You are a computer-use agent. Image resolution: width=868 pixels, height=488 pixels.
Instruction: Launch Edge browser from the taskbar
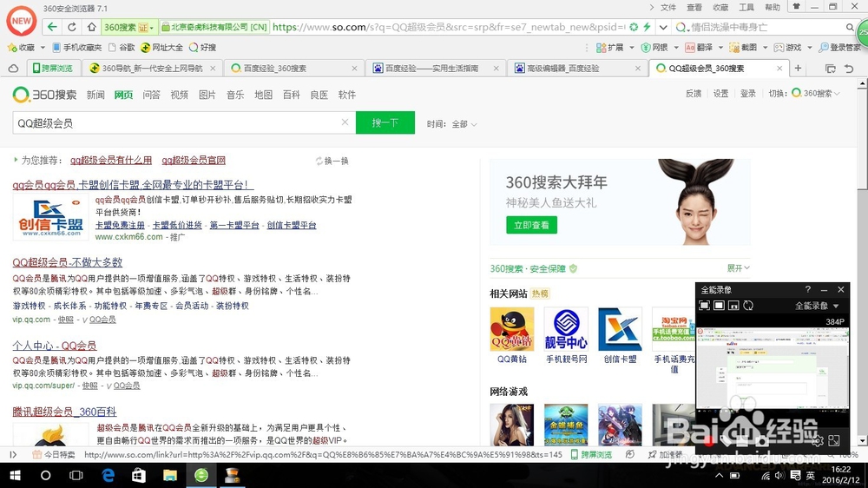coord(108,475)
